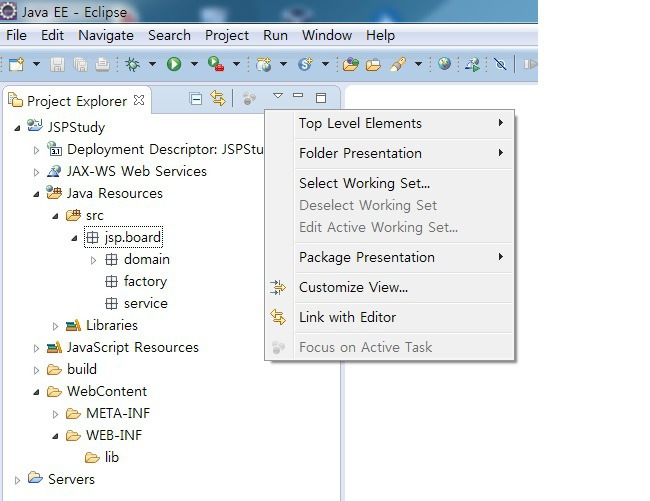This screenshot has width=650, height=501.
Task: Click the New Servlet icon
Action: click(x=305, y=64)
